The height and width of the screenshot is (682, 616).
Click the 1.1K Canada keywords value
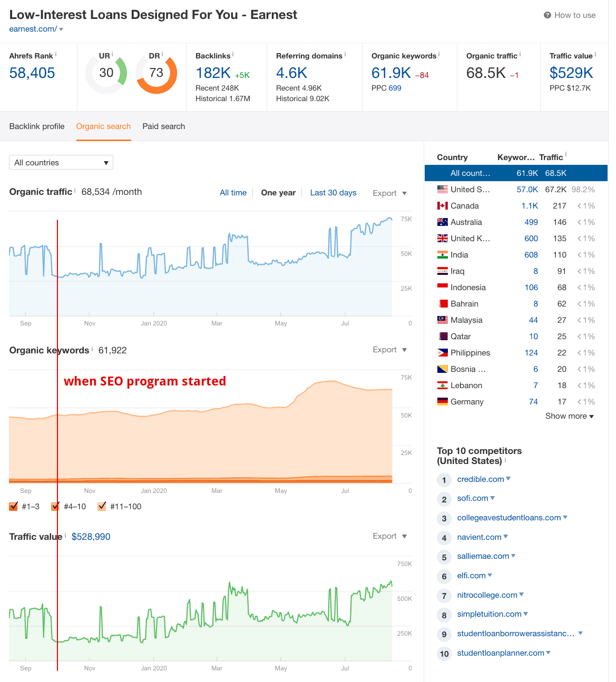530,206
